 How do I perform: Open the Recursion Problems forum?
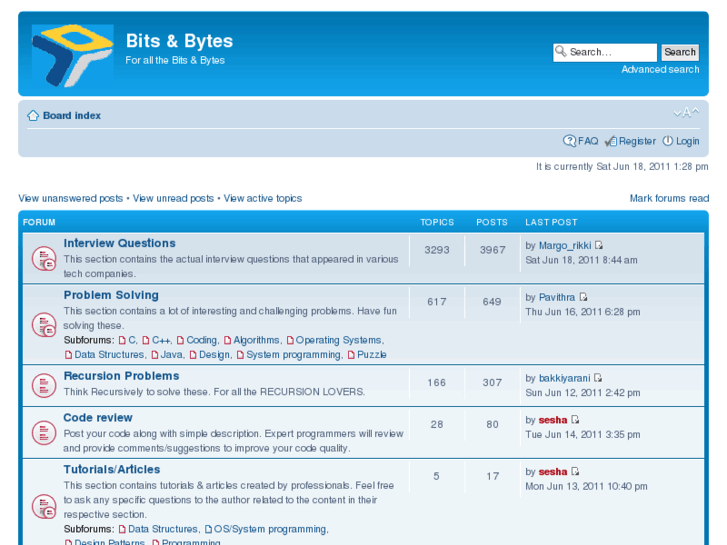click(121, 376)
